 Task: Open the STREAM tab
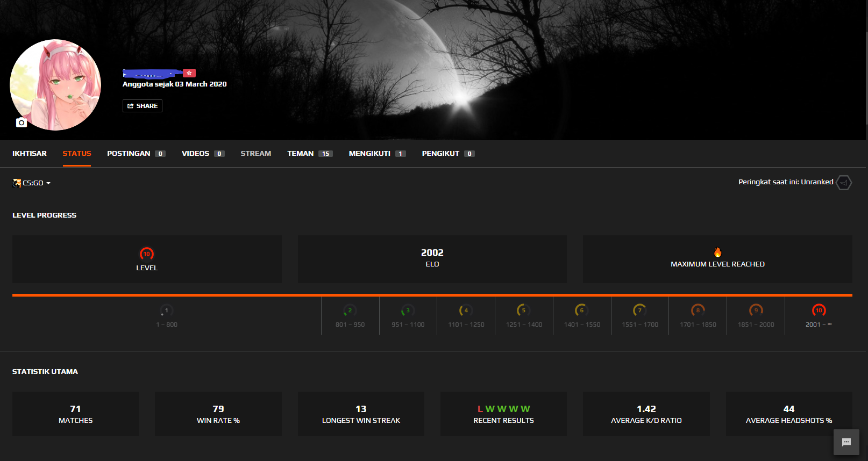(255, 154)
